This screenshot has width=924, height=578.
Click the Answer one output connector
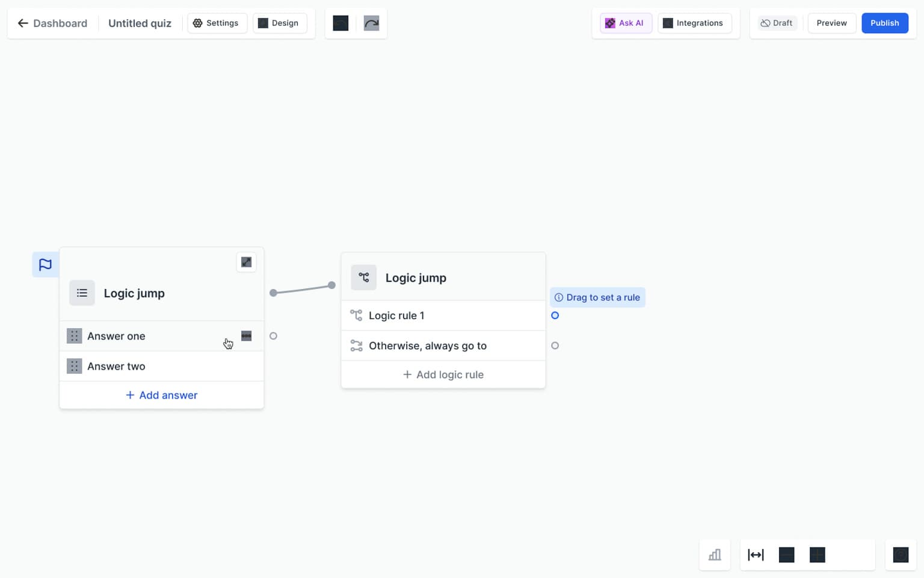pos(273,336)
